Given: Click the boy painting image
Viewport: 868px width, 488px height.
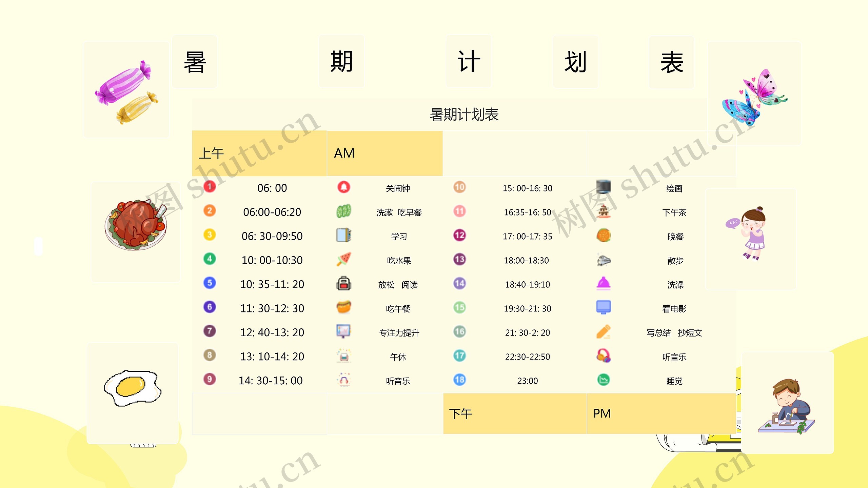Looking at the screenshot, I should click(x=787, y=407).
